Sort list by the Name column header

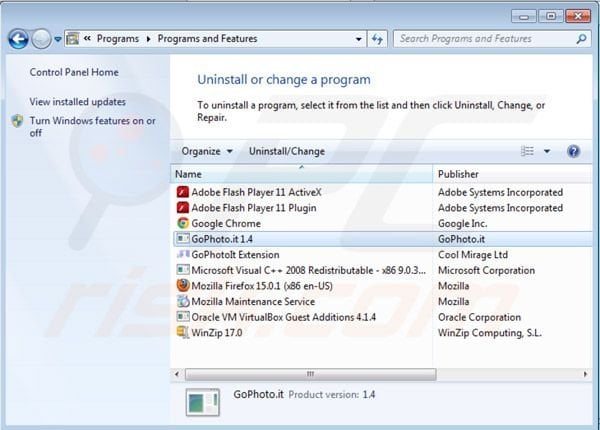(302, 174)
